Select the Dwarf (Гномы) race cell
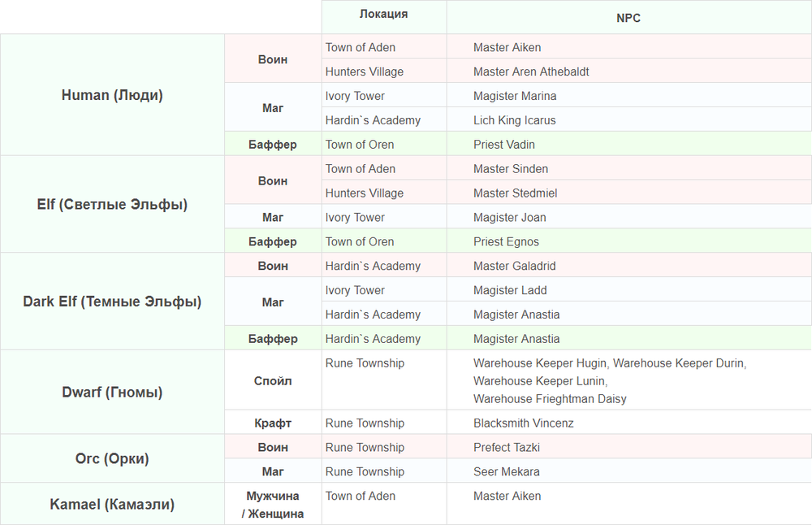812x525 pixels. (112, 393)
